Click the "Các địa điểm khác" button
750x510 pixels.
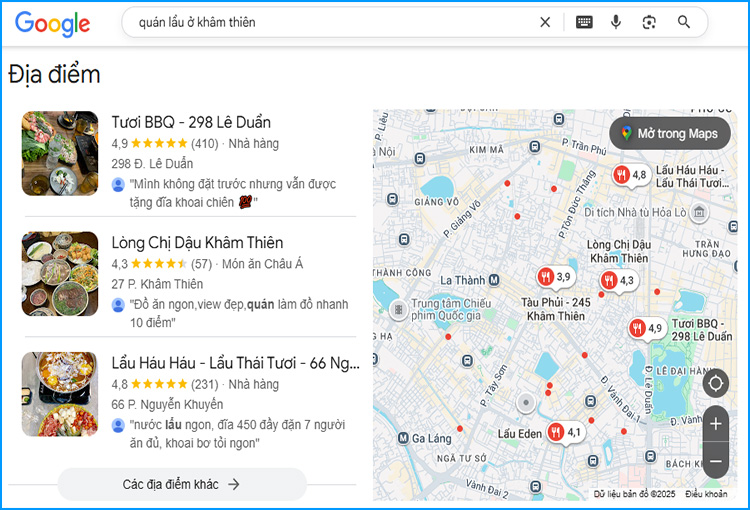pyautogui.click(x=182, y=484)
